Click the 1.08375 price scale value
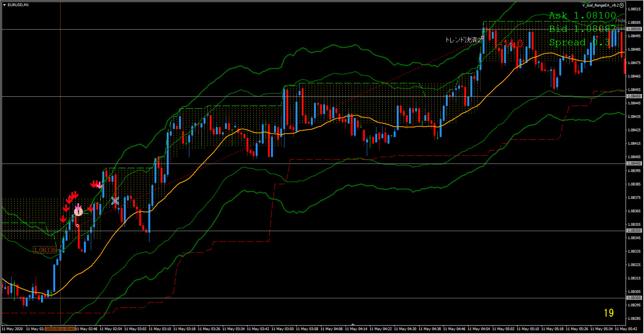 634,198
